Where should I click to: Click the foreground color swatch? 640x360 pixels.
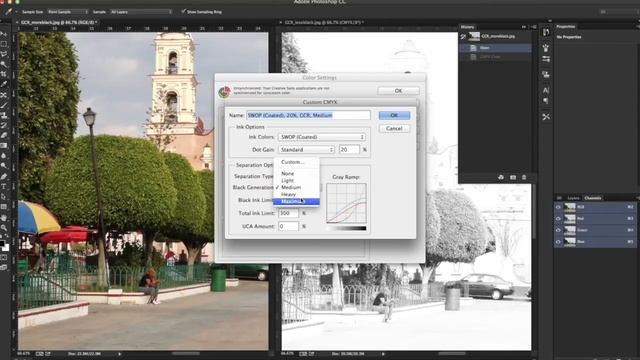[x=2, y=244]
